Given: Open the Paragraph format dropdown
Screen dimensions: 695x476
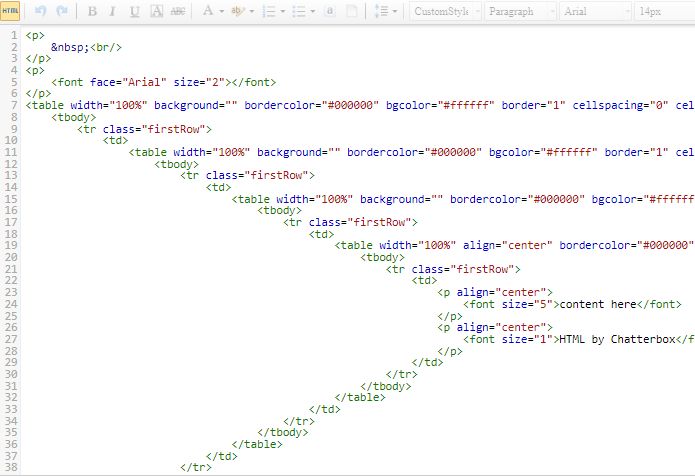Looking at the screenshot, I should (520, 12).
